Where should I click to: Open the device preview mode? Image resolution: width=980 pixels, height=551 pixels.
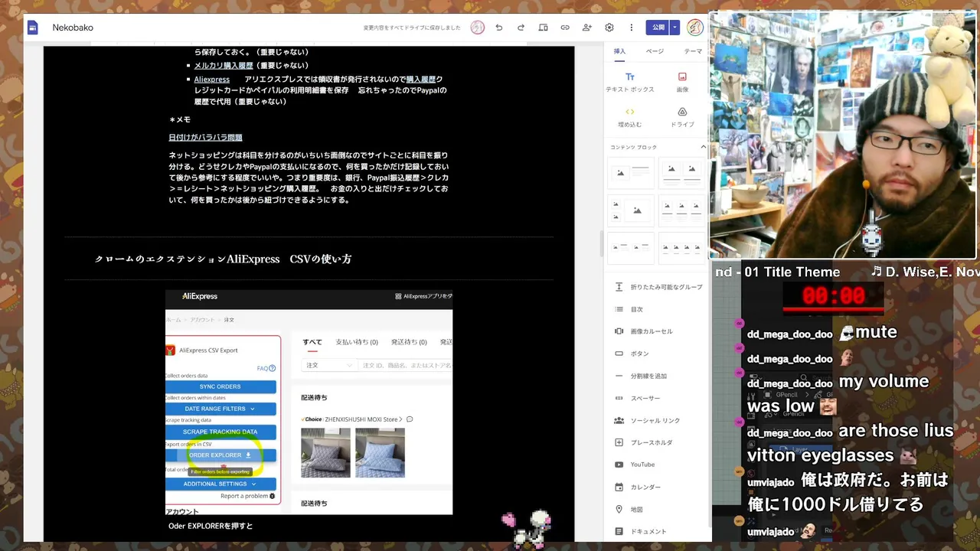point(543,28)
